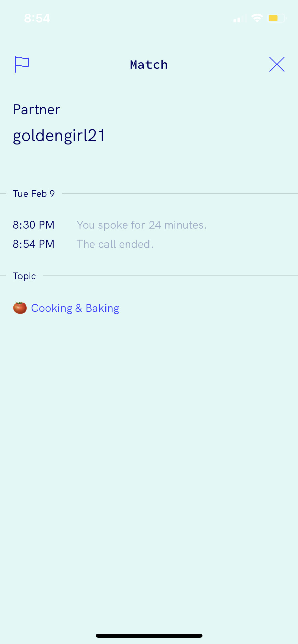Tap the Topic section header

pos(24,276)
